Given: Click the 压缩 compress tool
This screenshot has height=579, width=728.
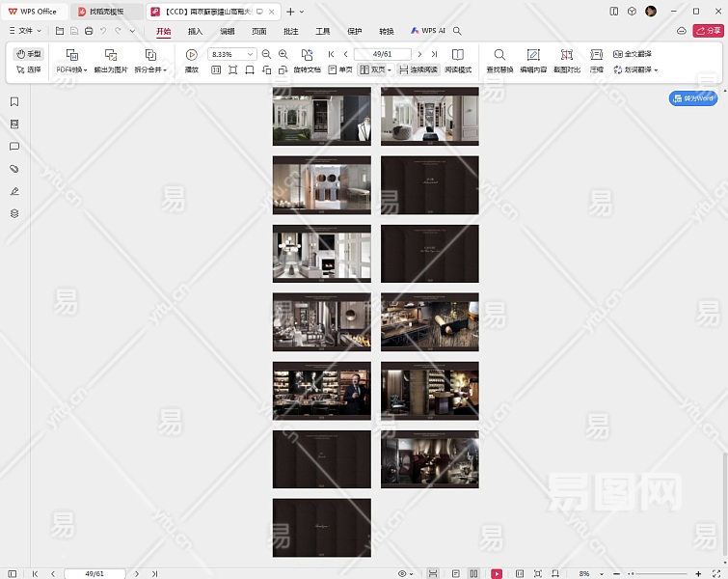Looking at the screenshot, I should 596,55.
